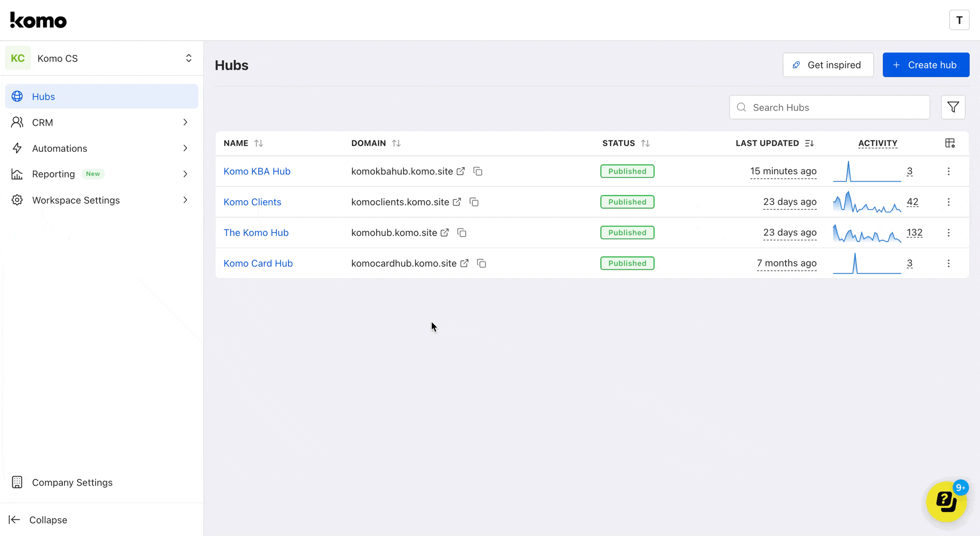Image resolution: width=980 pixels, height=536 pixels.
Task: Open the Komo CS workspace switcher
Action: 101,58
